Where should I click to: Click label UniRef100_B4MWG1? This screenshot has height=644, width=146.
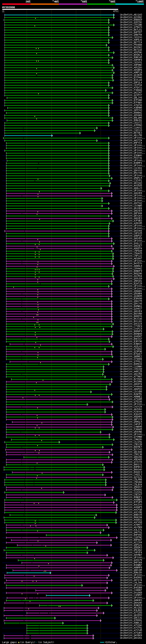point(131,306)
